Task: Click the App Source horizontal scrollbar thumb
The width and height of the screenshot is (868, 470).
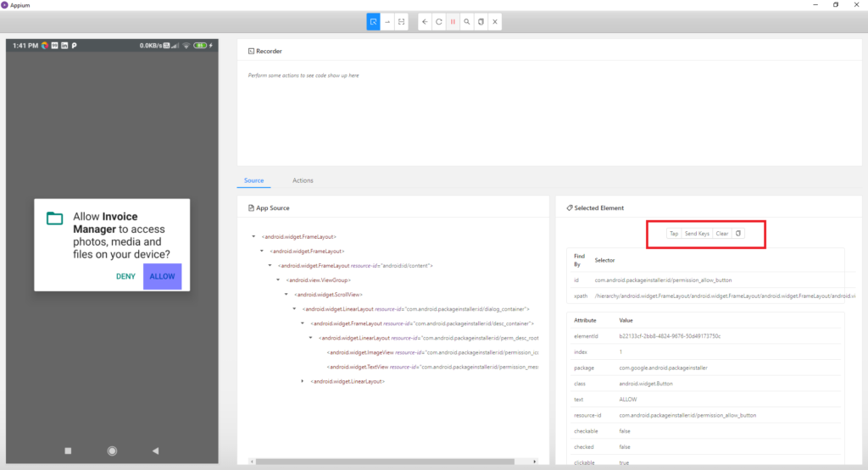Action: [x=385, y=462]
